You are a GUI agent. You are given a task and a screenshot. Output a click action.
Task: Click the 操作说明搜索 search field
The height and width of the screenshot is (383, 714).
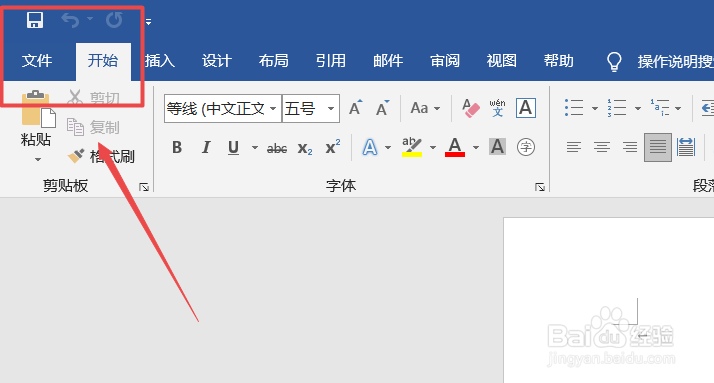click(675, 61)
